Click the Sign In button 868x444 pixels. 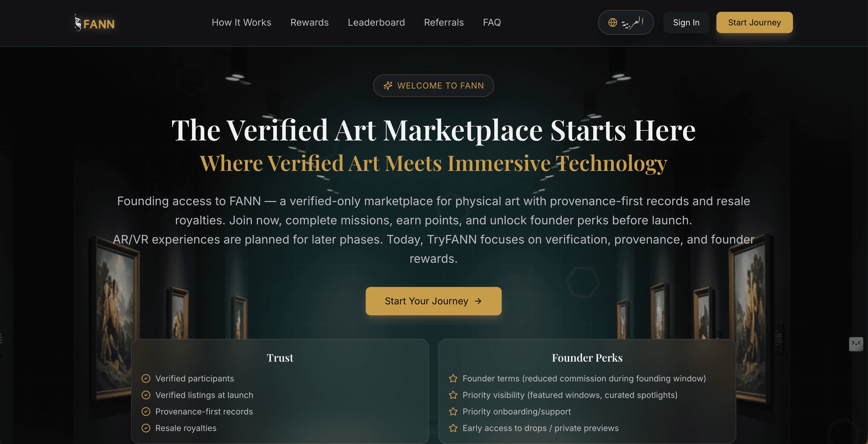(686, 22)
